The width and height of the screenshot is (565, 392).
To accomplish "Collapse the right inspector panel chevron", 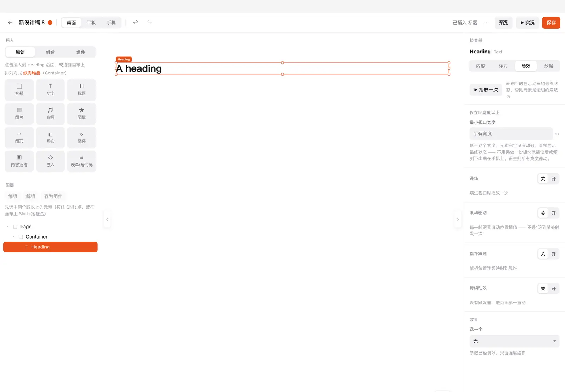I will pyautogui.click(x=458, y=219).
